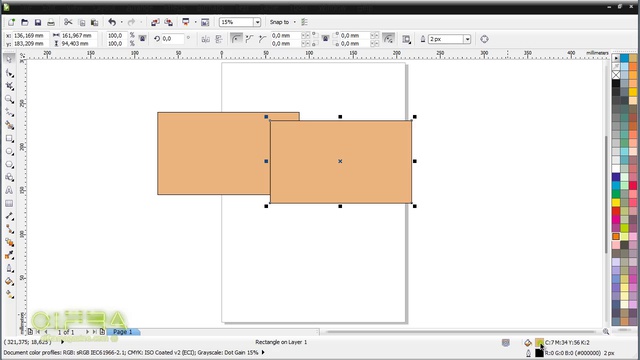Image resolution: width=640 pixels, height=360 pixels.
Task: Enable chamfered corner type
Action: pos(262,39)
